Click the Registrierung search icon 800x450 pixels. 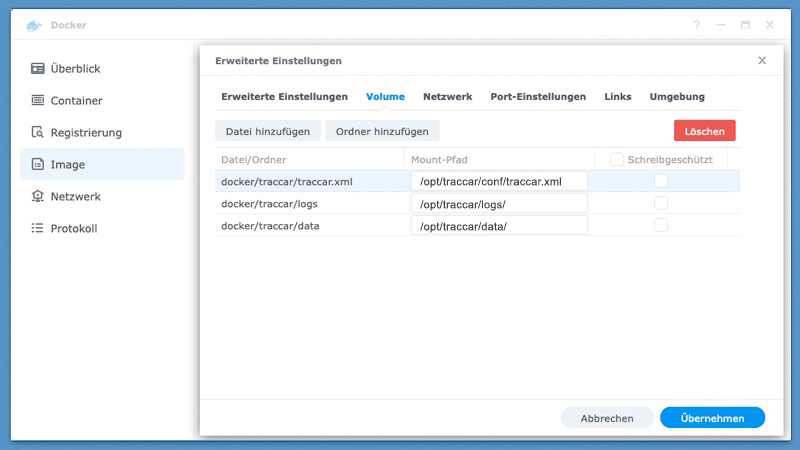(x=38, y=133)
